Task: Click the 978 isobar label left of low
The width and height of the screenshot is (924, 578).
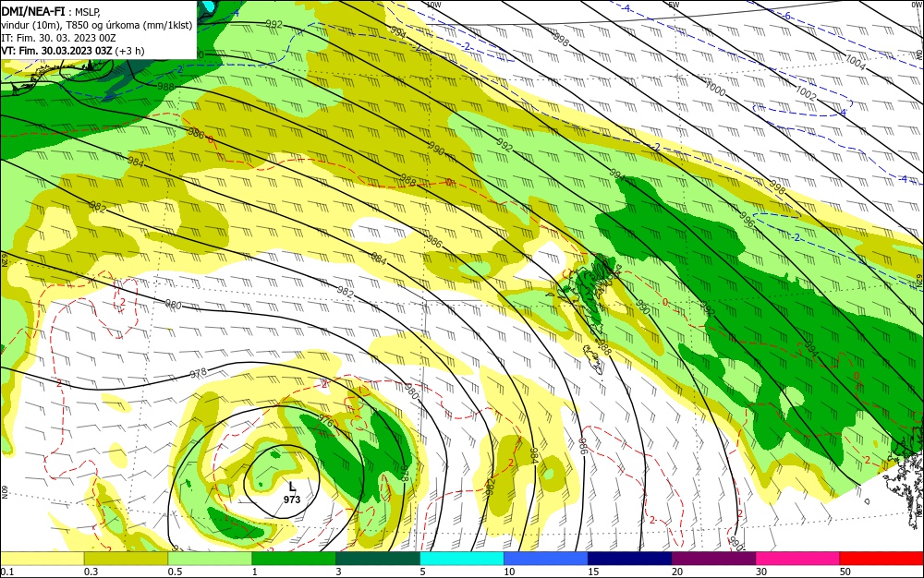Action: (198, 373)
